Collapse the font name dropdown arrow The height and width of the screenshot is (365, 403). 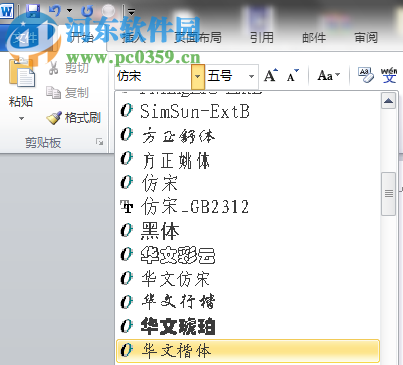[198, 76]
